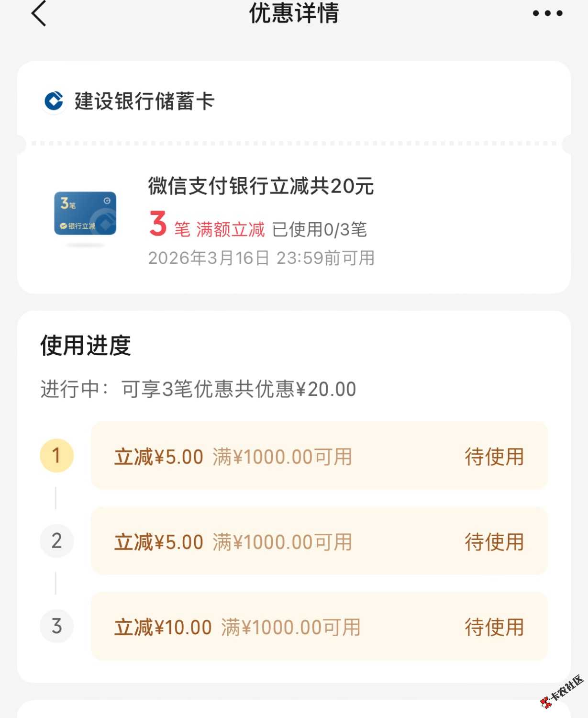588x718 pixels.
Task: Select the step 2 progress circle
Action: click(56, 540)
